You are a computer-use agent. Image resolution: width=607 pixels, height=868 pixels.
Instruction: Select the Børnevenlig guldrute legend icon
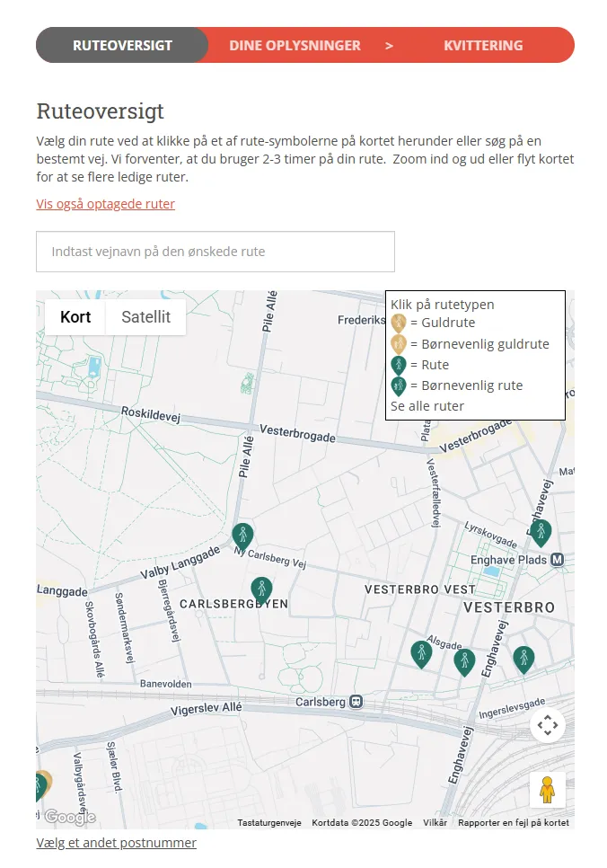(x=399, y=344)
